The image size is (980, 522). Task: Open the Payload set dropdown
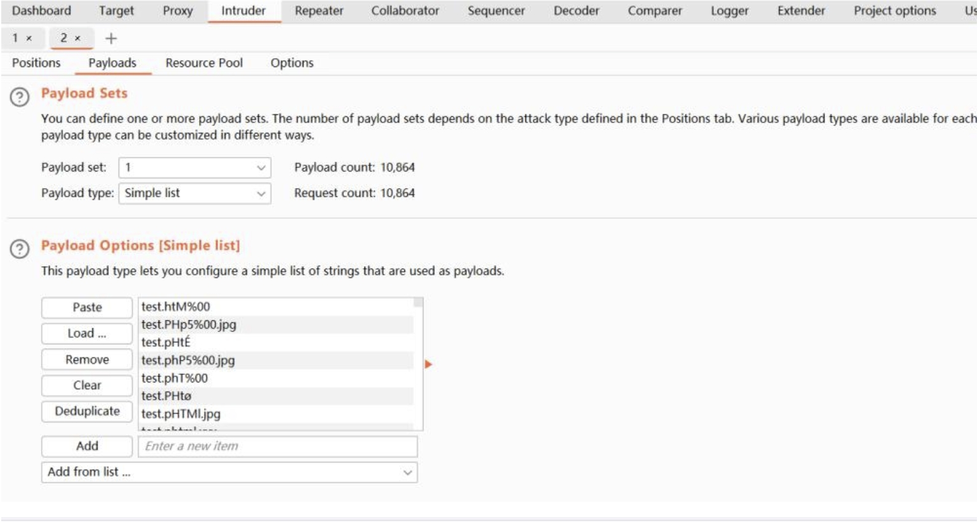pos(195,167)
